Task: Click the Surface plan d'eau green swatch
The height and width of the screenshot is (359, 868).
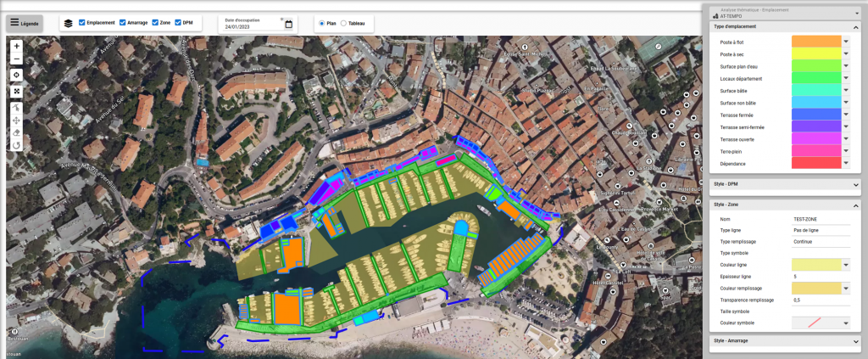Action: pos(816,66)
